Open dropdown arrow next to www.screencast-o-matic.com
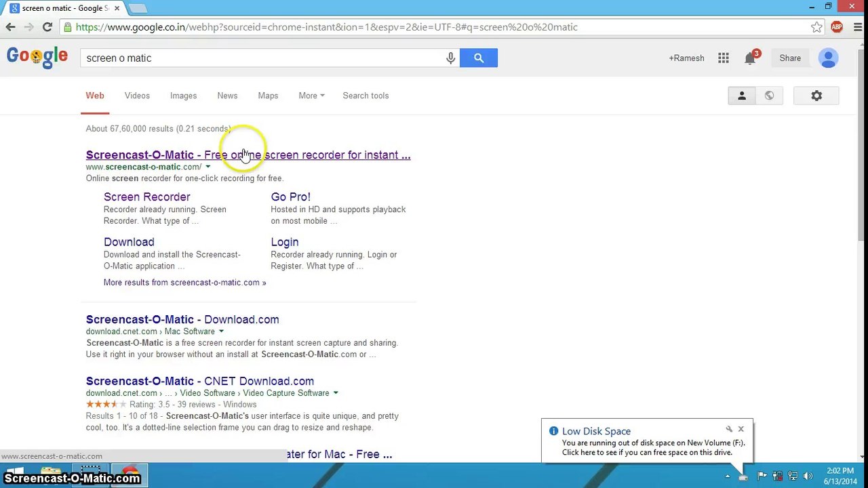This screenshot has height=488, width=868. [x=208, y=167]
